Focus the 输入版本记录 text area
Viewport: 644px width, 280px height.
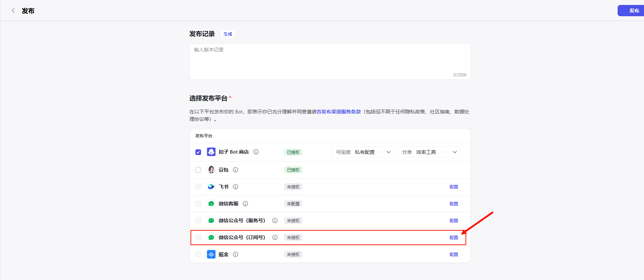point(330,62)
